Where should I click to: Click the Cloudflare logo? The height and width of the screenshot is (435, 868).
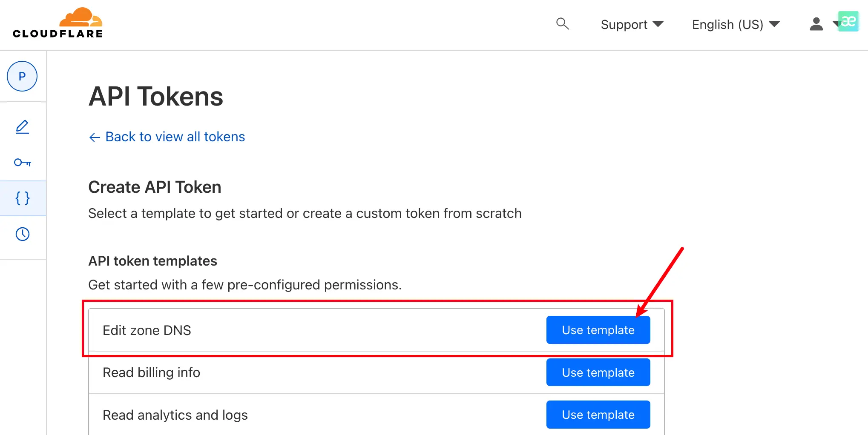tap(57, 23)
